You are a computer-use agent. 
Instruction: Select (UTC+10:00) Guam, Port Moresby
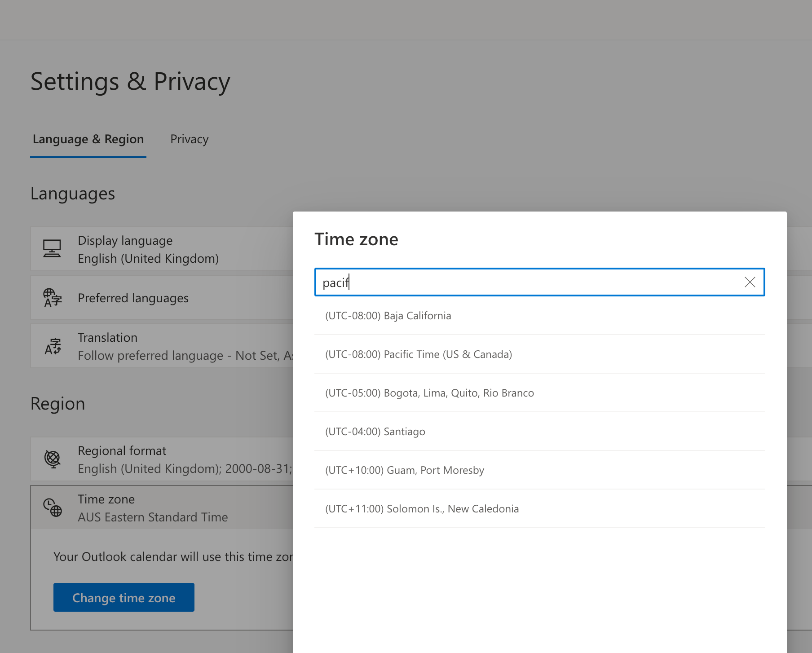tap(404, 470)
